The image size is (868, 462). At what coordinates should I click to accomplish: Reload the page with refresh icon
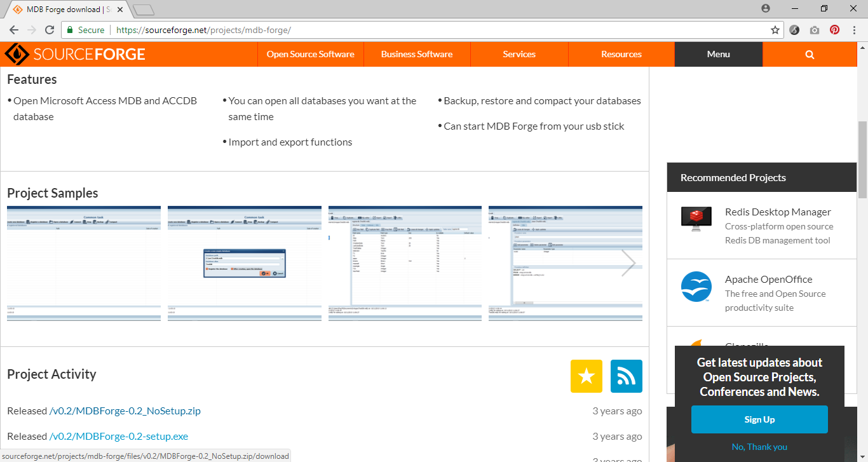[x=50, y=30]
